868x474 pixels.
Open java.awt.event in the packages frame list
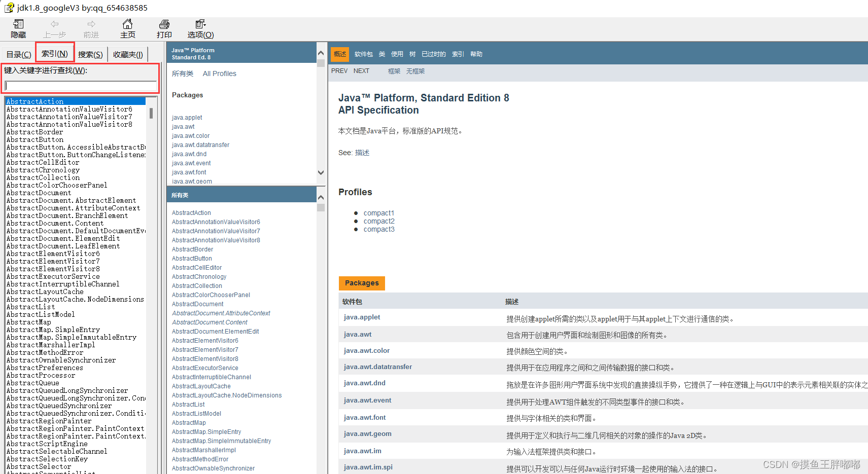[191, 163]
